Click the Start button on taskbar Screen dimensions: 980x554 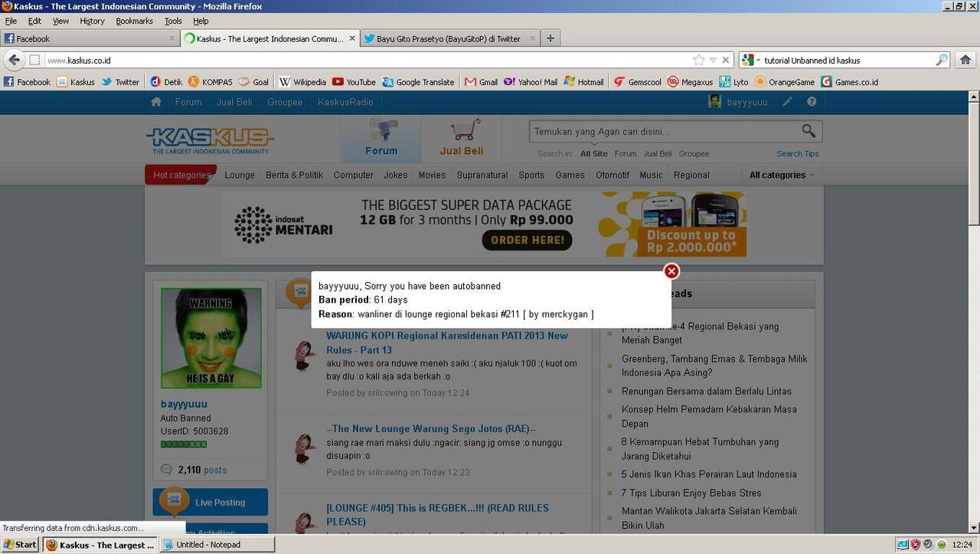(x=19, y=545)
